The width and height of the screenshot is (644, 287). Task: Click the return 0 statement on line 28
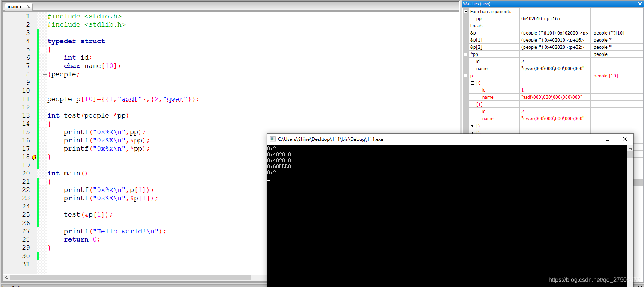coord(82,240)
